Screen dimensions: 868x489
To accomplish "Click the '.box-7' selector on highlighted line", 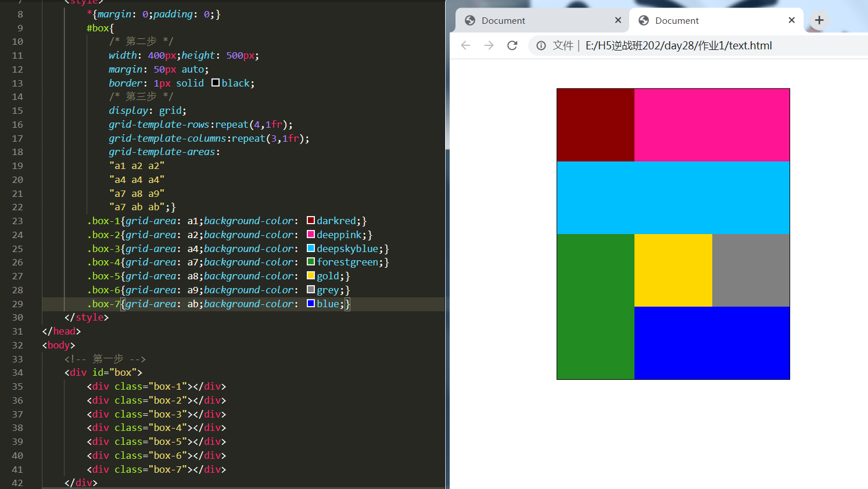I will [103, 304].
